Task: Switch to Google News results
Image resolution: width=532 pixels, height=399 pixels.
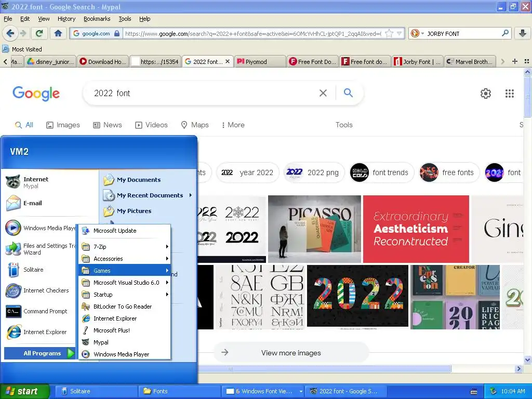Action: (108, 125)
